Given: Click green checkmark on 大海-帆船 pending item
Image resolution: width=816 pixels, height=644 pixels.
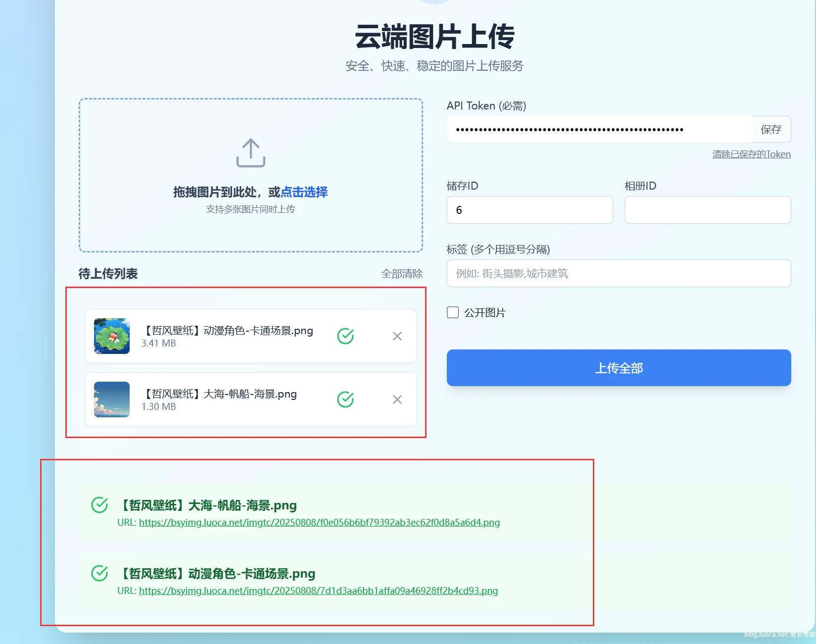Looking at the screenshot, I should click(345, 399).
